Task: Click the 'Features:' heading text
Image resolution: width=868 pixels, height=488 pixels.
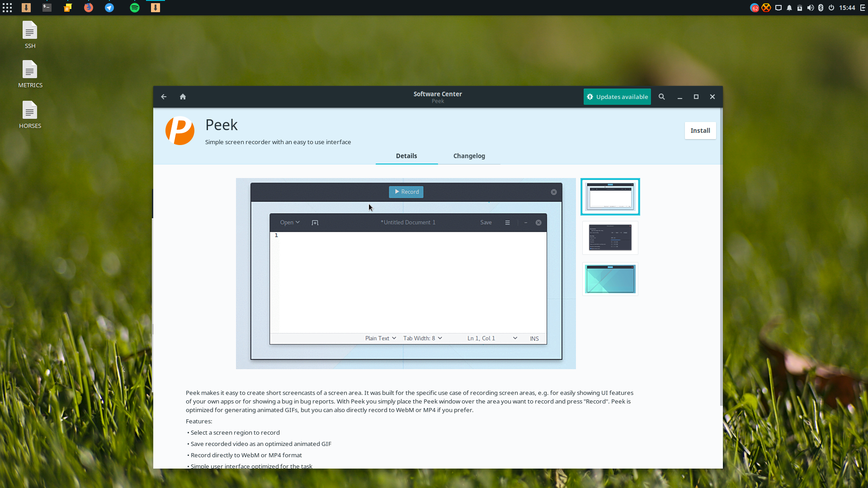Action: [x=199, y=421]
